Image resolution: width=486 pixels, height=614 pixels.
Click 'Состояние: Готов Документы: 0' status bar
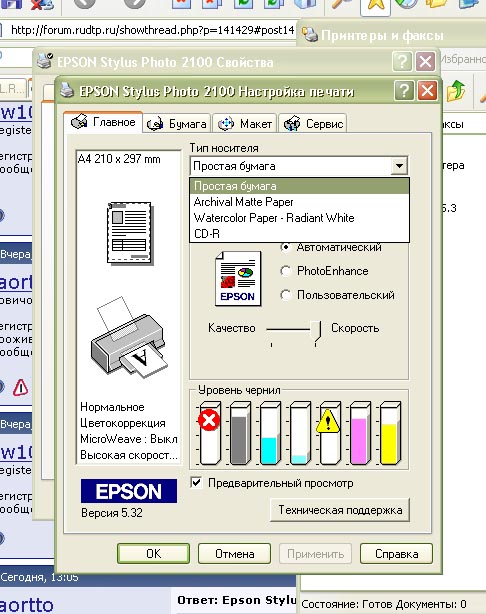(384, 604)
